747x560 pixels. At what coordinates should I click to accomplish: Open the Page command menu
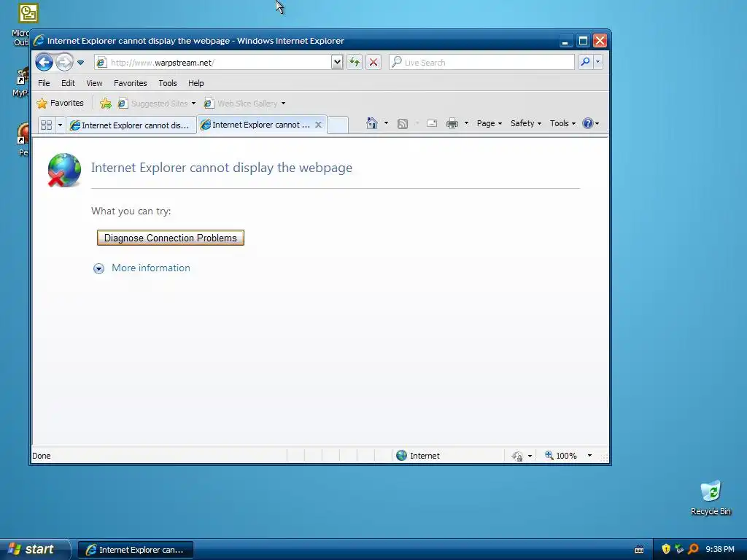click(x=489, y=123)
